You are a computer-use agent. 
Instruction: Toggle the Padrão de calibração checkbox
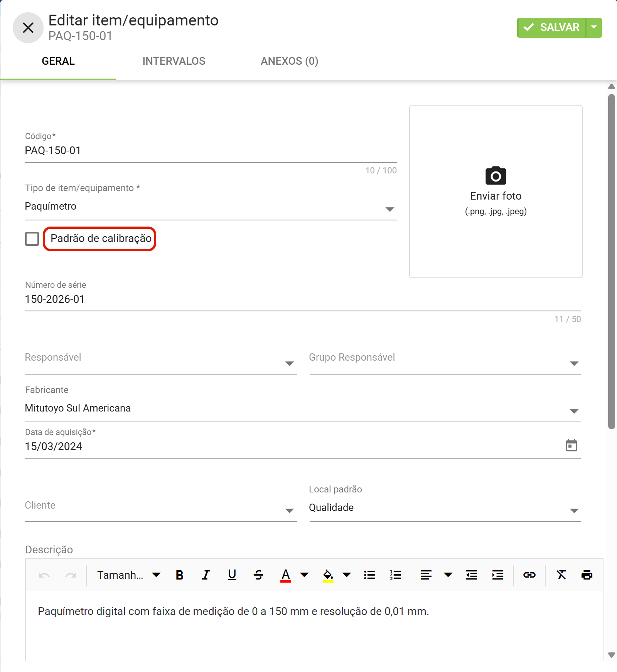pos(32,239)
